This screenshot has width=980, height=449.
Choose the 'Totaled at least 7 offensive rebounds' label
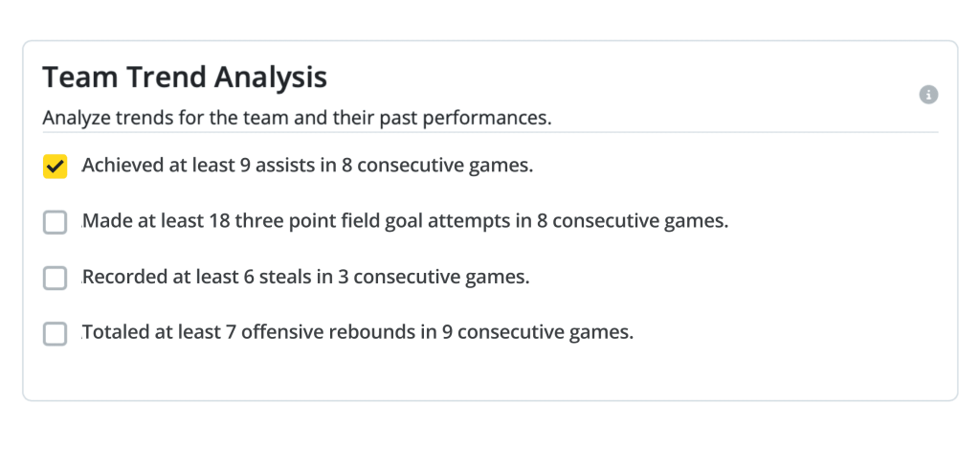pos(358,333)
